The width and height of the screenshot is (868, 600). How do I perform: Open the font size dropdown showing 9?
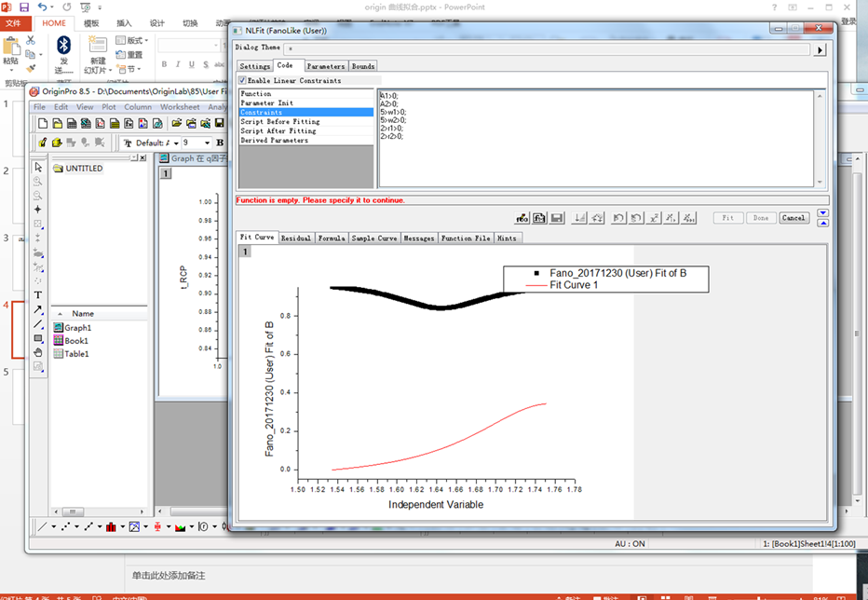click(x=207, y=143)
